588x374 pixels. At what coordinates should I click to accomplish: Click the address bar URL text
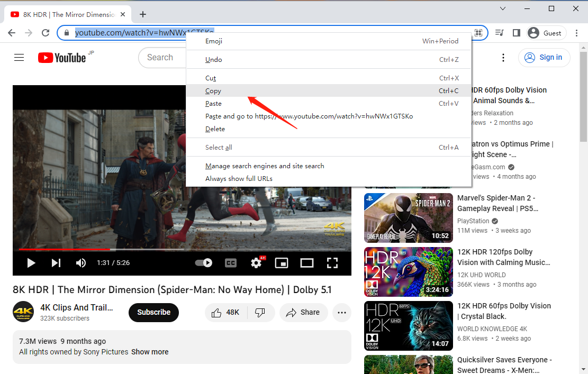click(144, 33)
